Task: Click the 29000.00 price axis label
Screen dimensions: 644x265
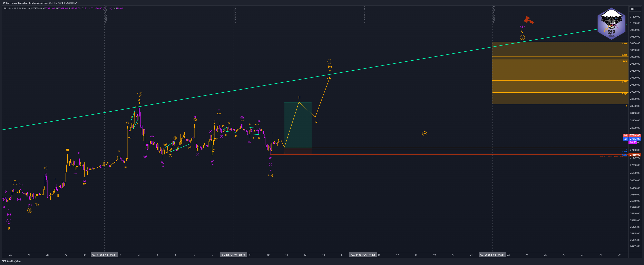Action: coord(635,92)
